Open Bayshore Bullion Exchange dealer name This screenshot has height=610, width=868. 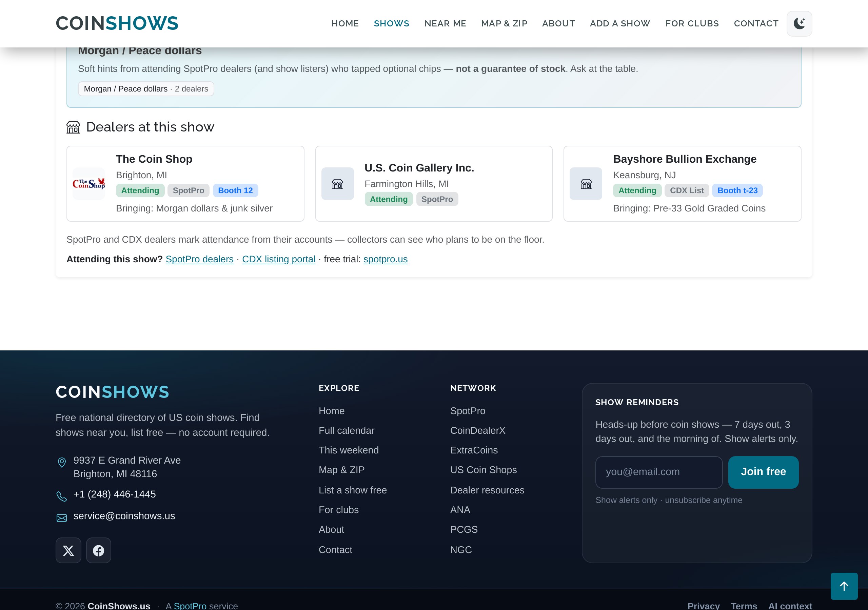coord(685,159)
